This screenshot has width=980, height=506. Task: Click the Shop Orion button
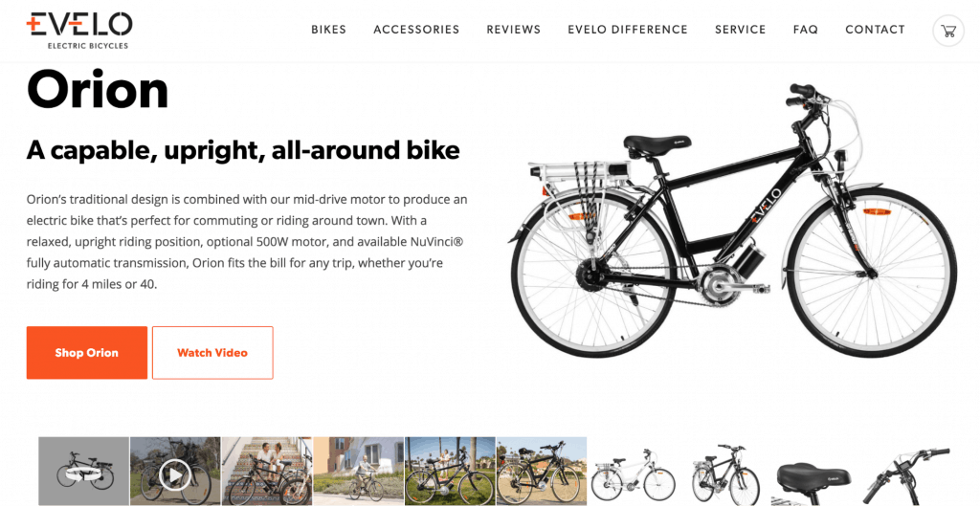87,352
